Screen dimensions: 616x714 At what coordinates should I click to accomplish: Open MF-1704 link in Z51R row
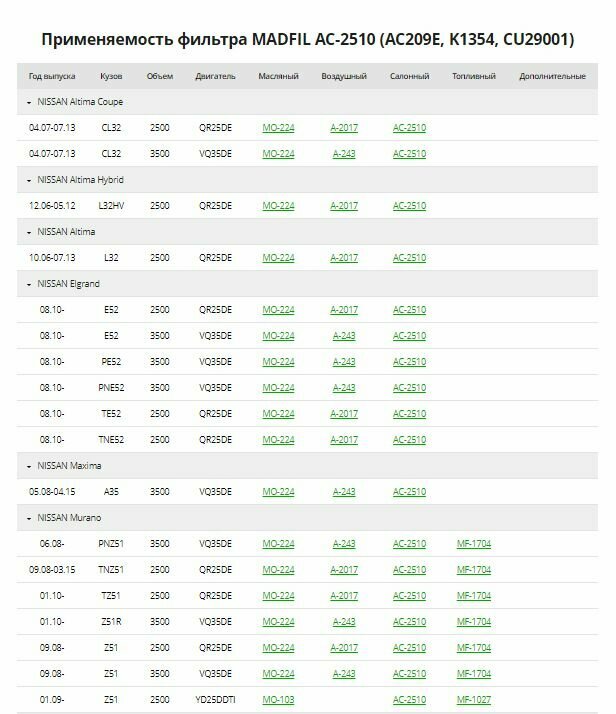click(x=473, y=622)
